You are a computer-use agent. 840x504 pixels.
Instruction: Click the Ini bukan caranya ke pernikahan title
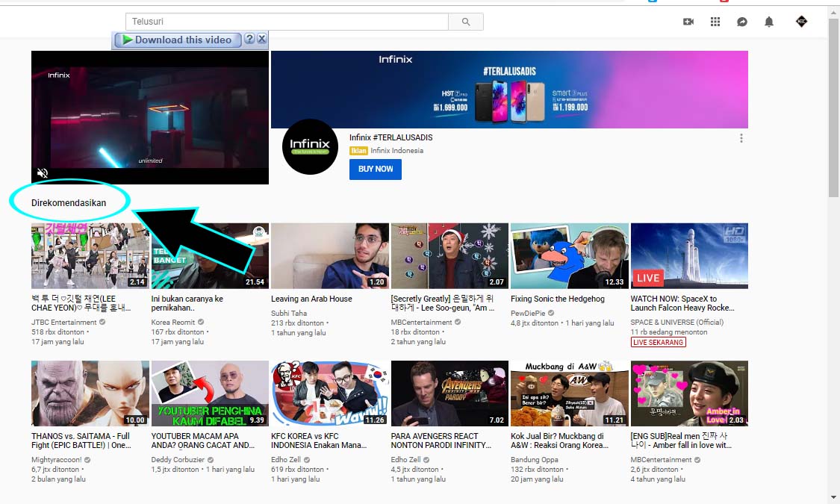pyautogui.click(x=187, y=303)
